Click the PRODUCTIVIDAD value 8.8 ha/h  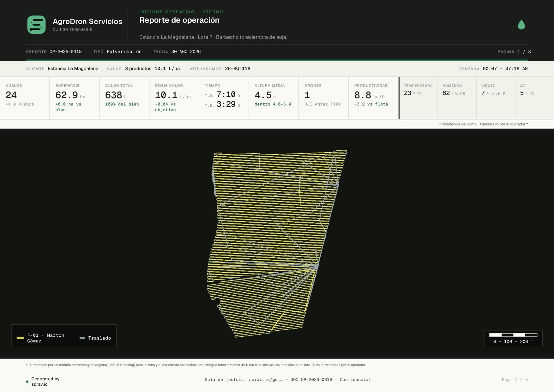[369, 95]
